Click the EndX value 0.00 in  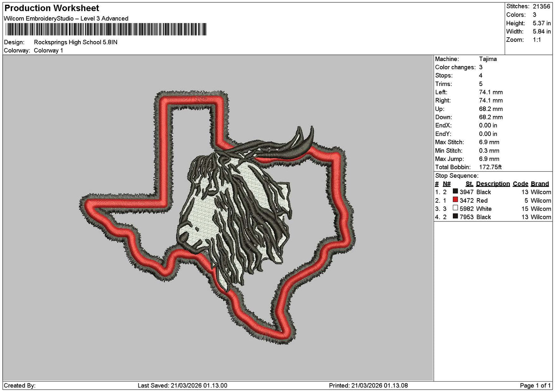[488, 126]
